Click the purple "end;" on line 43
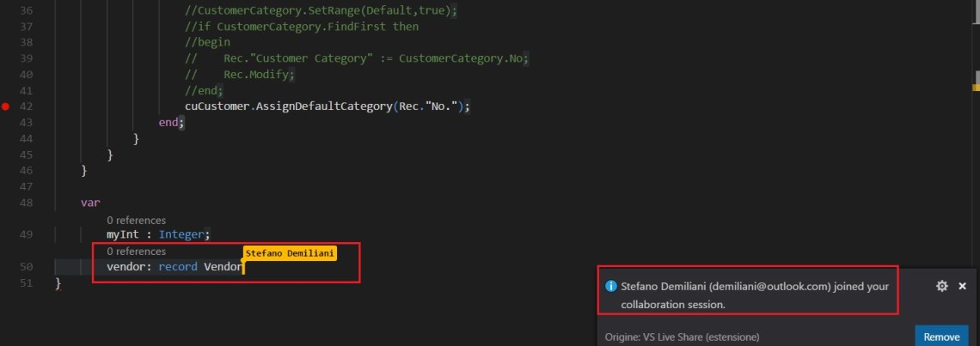 [172, 123]
